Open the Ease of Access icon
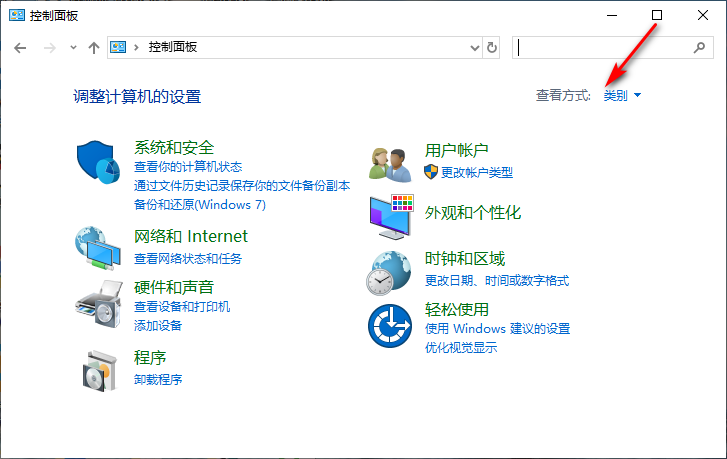This screenshot has width=727, height=459. tap(390, 325)
